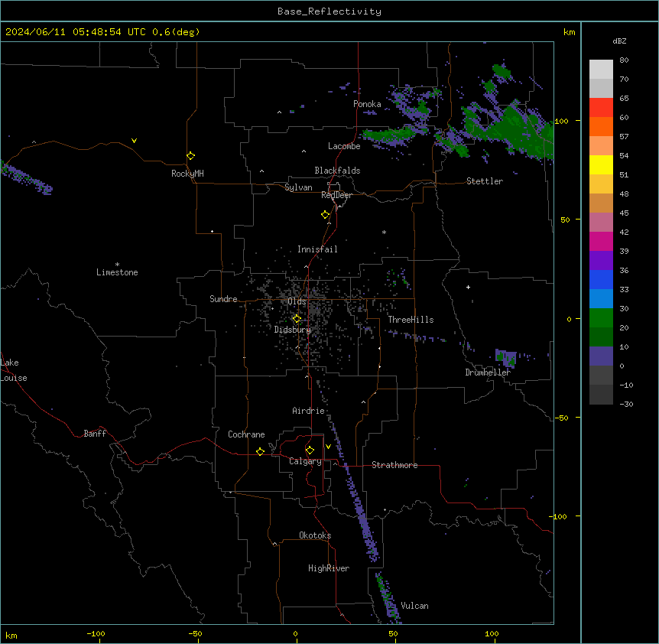Image resolution: width=659 pixels, height=644 pixels.
Task: Click the white 80 dBZ legend swatch
Action: [x=601, y=70]
